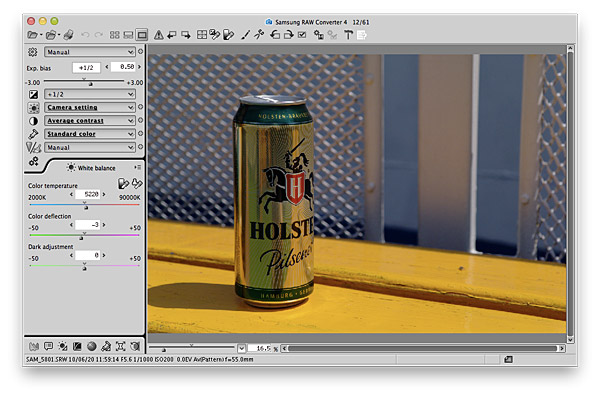
Task: Click the gray sphere icon in bottom panel
Action: (91, 346)
